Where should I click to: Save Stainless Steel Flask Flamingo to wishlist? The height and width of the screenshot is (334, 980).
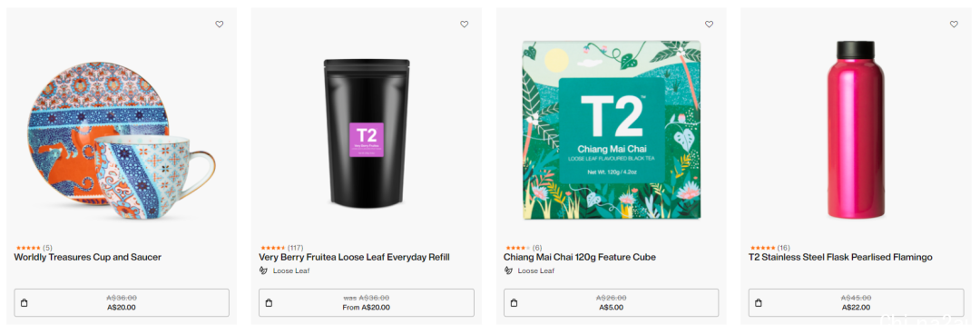click(x=954, y=25)
